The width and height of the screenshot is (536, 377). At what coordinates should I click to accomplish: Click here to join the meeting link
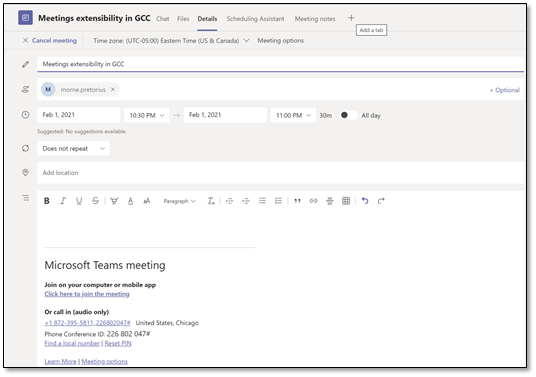87,294
